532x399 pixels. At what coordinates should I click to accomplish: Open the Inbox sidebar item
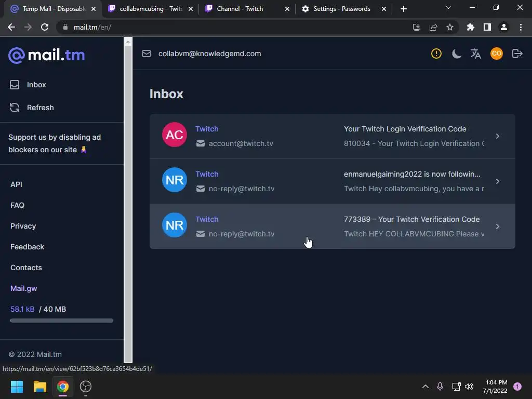[x=28, y=85]
